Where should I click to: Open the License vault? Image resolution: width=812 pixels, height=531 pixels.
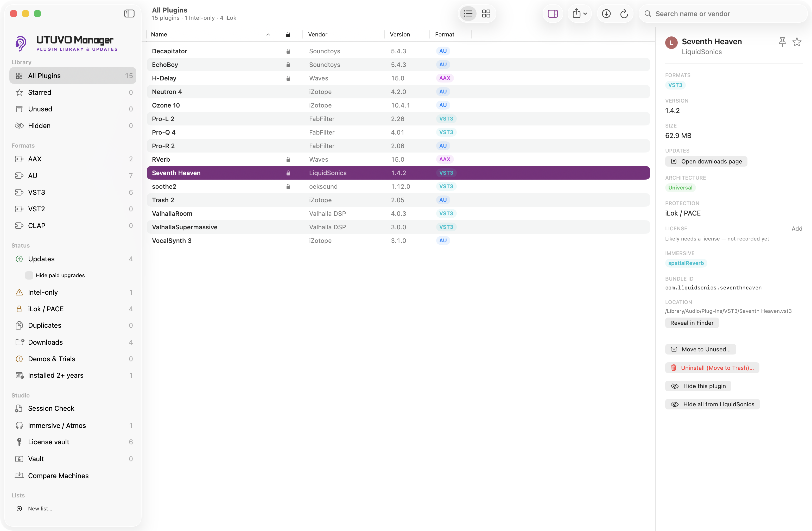(x=73, y=442)
